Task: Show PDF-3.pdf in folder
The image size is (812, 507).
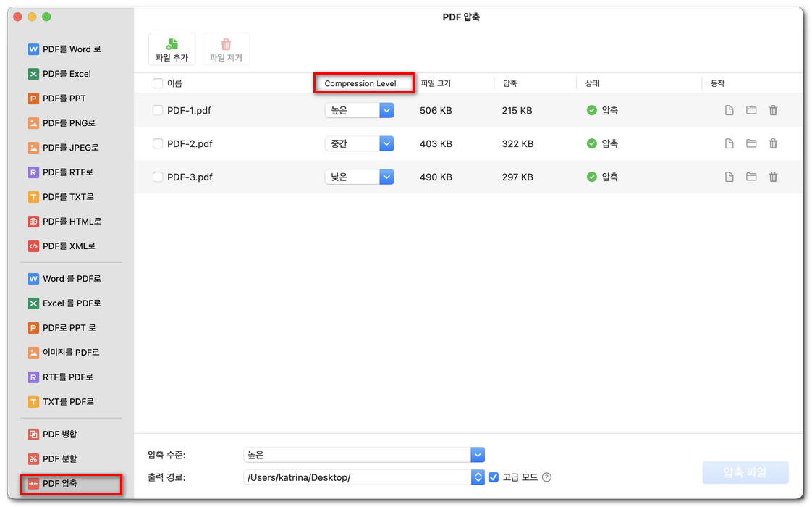Action: (751, 176)
